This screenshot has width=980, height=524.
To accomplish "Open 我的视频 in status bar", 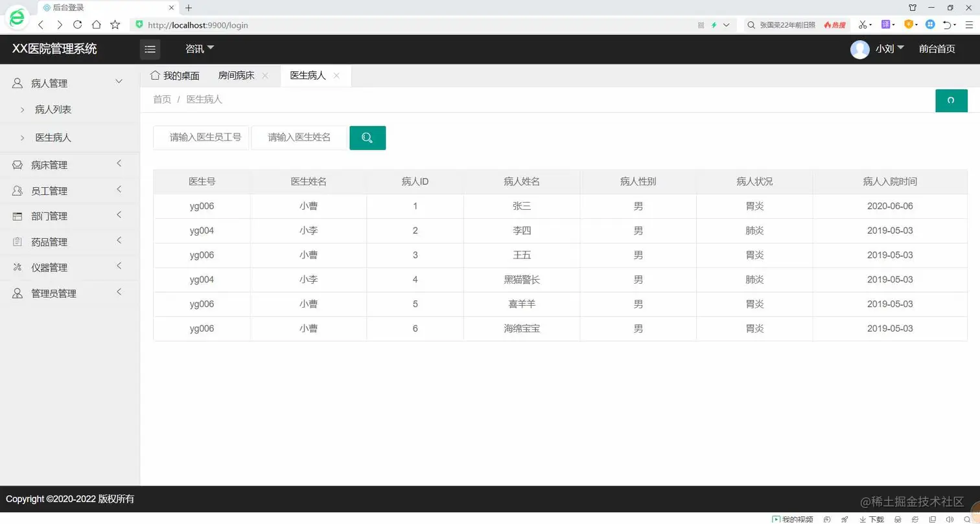I will coord(792,519).
